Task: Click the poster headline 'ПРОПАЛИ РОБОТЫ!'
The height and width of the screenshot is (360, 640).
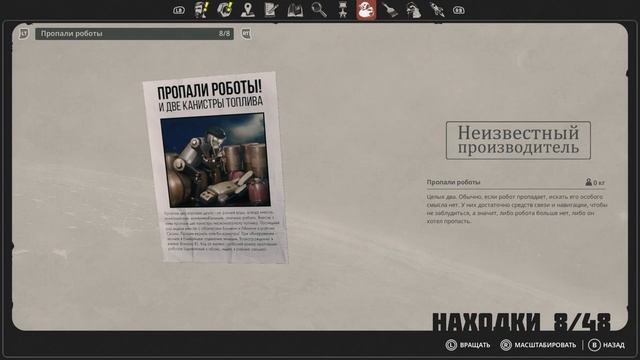Action: 209,90
